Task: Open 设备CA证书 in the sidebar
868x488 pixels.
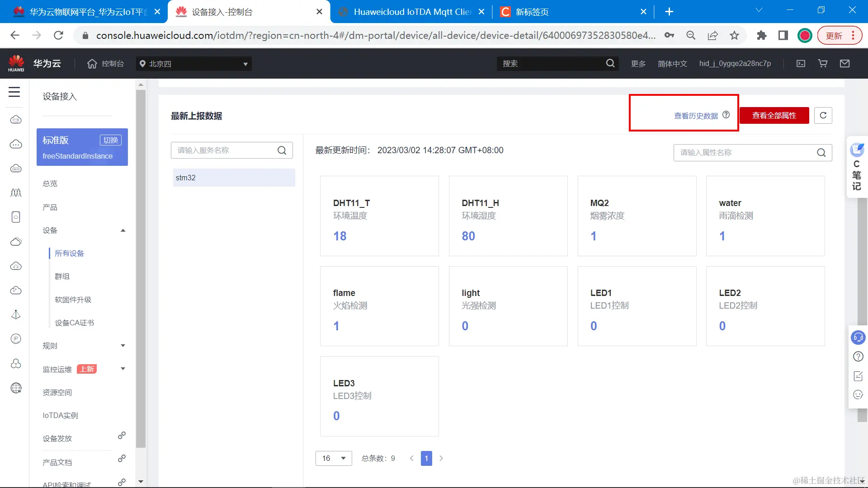Action: click(x=75, y=323)
